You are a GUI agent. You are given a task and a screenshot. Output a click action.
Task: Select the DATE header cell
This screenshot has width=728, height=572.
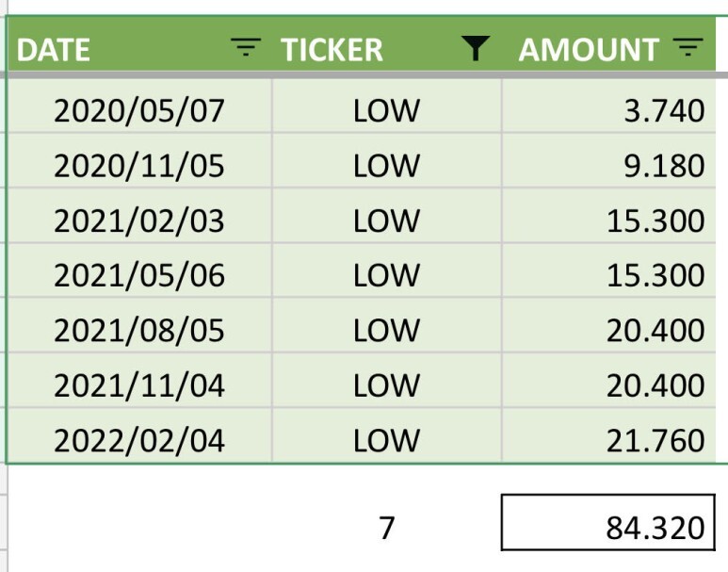(x=140, y=45)
